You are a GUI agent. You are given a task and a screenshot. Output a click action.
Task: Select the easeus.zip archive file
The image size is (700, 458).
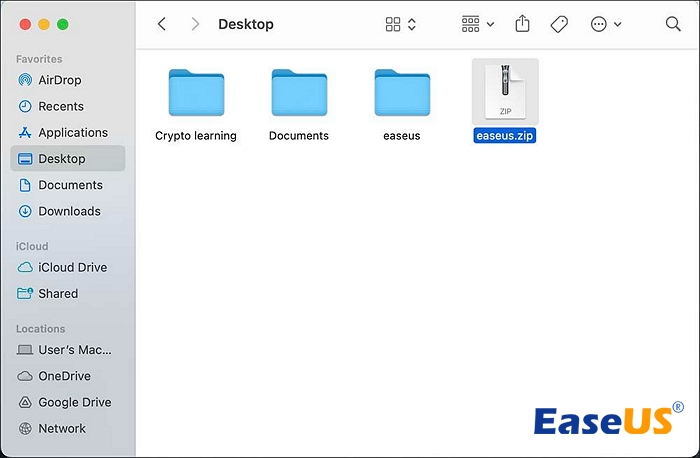coord(505,94)
